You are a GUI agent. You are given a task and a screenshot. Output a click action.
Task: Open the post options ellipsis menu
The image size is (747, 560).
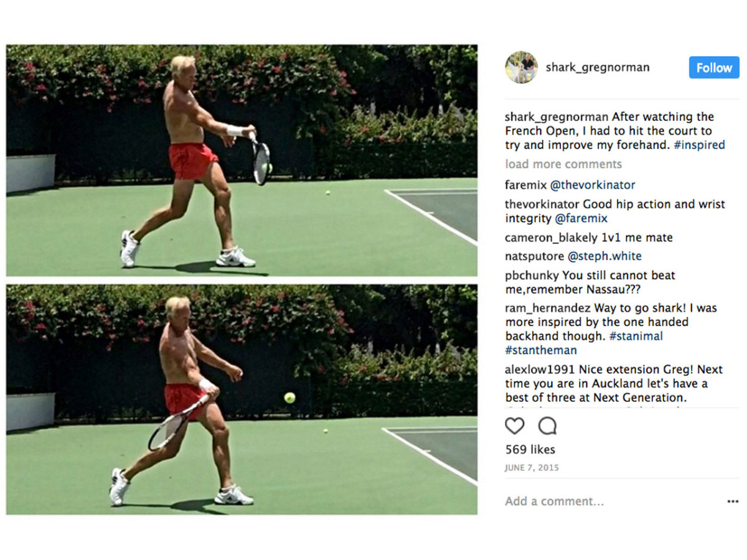click(x=733, y=501)
